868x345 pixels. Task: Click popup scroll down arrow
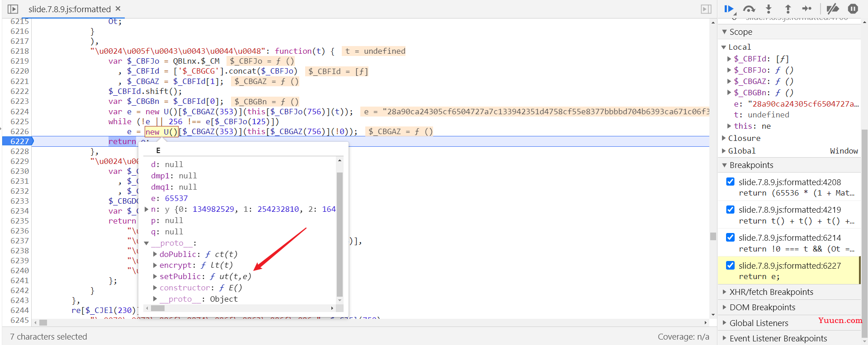click(340, 300)
